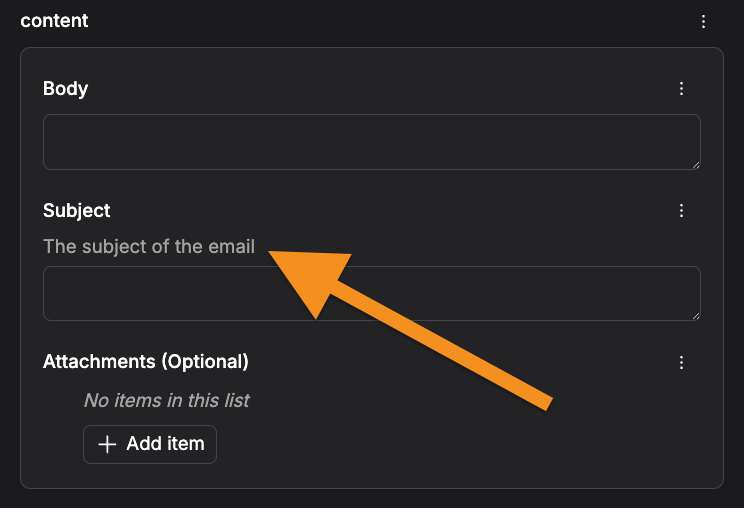Viewport: 744px width, 508px height.
Task: Click the 'The subject of the email' description
Action: point(149,247)
